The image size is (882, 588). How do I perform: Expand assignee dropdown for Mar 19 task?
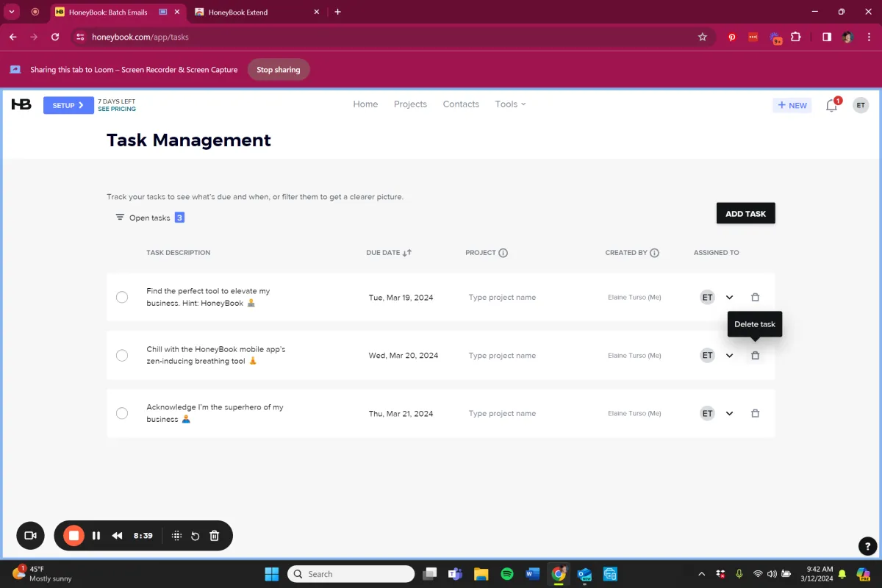coord(730,297)
